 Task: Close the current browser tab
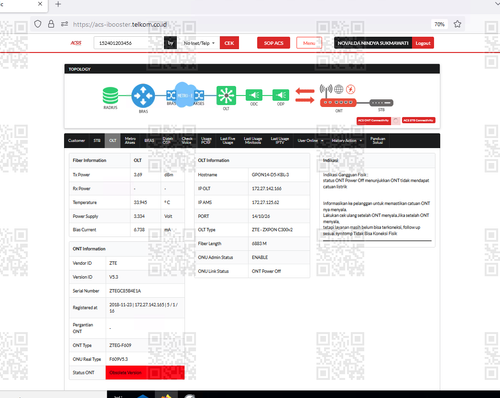click(x=40, y=4)
